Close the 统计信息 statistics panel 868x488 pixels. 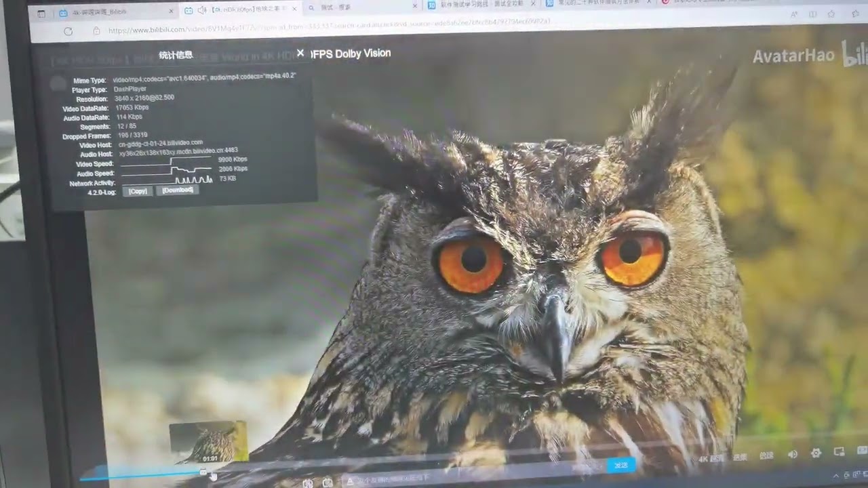point(300,53)
